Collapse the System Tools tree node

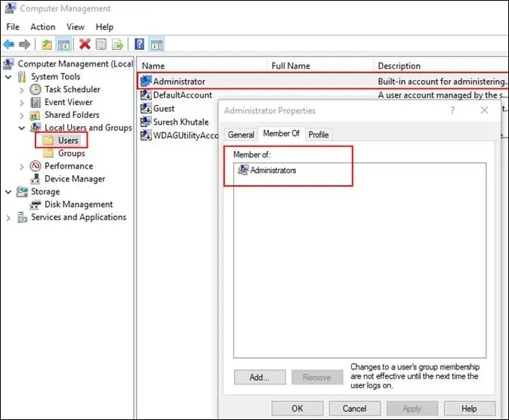8,77
